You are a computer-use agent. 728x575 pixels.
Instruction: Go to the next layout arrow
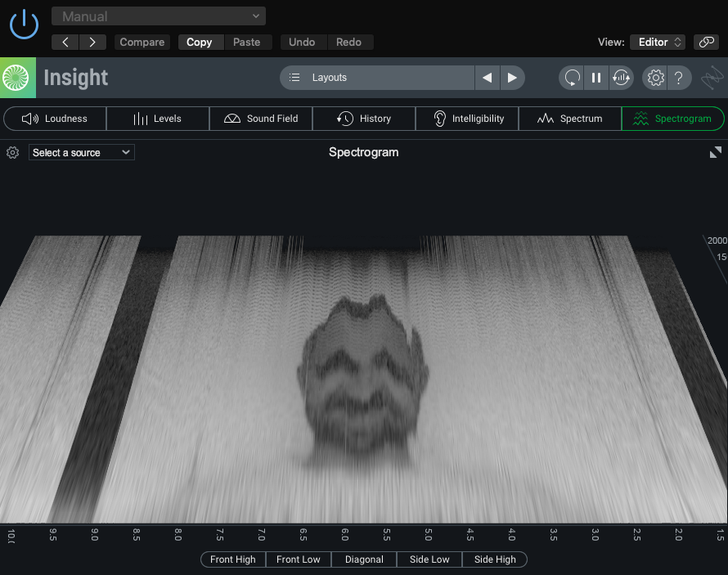click(512, 78)
